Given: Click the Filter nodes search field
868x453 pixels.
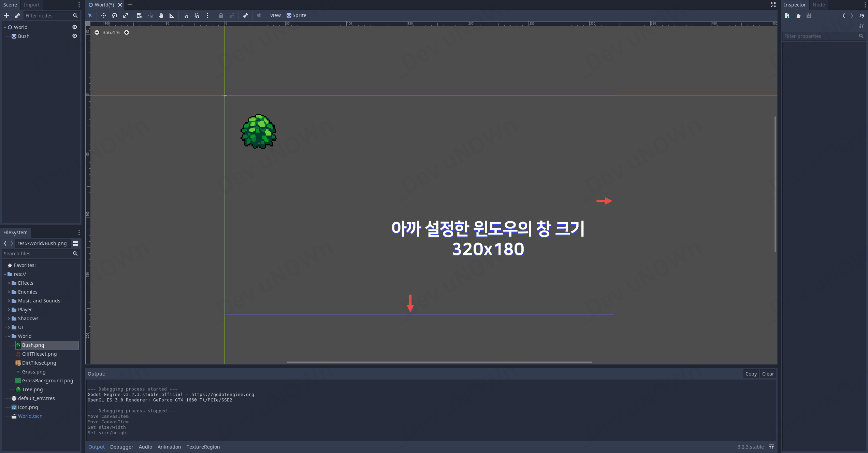Looking at the screenshot, I should (x=48, y=16).
